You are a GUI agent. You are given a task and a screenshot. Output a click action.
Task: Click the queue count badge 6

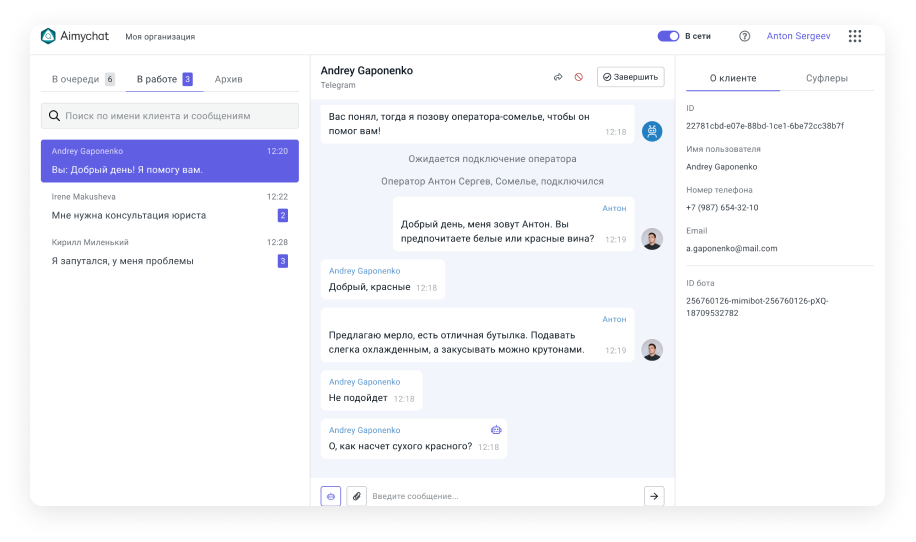coord(110,79)
